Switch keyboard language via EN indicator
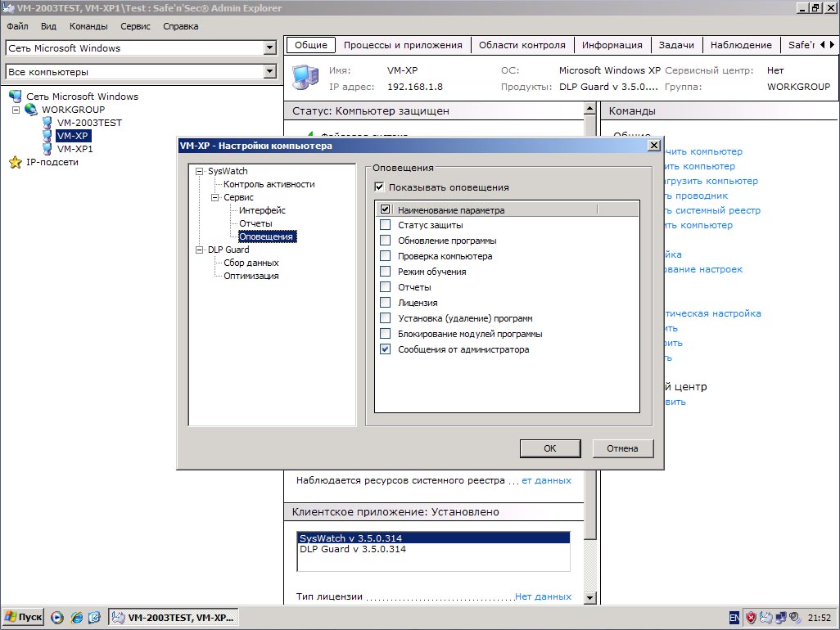Viewport: 840px width, 630px height. tap(734, 618)
